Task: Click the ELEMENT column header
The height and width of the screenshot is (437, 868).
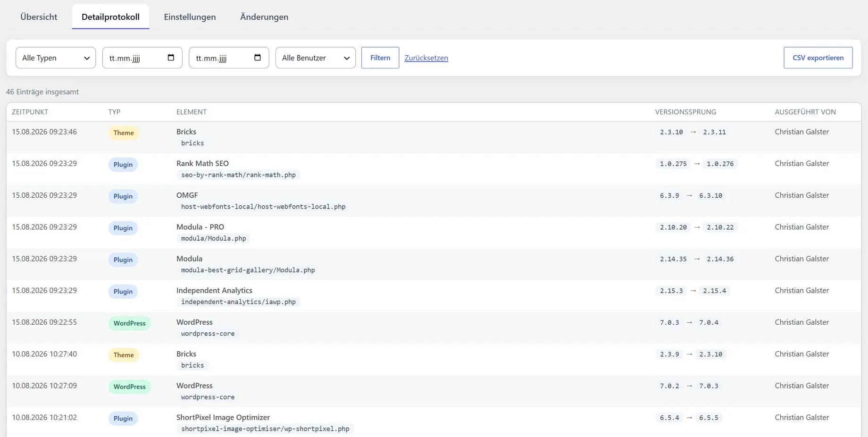Action: tap(192, 112)
